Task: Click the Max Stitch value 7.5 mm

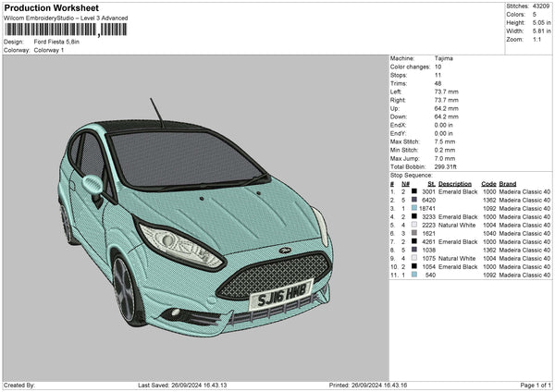Action: [x=445, y=141]
